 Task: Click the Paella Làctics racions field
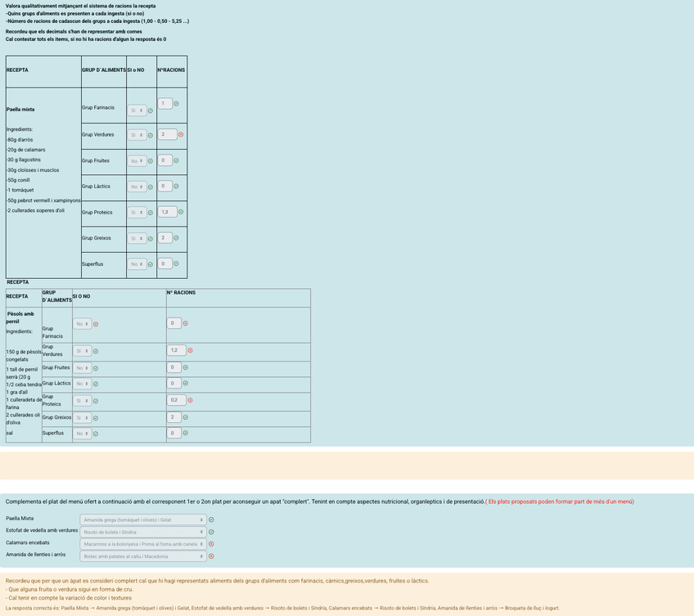coord(165,186)
